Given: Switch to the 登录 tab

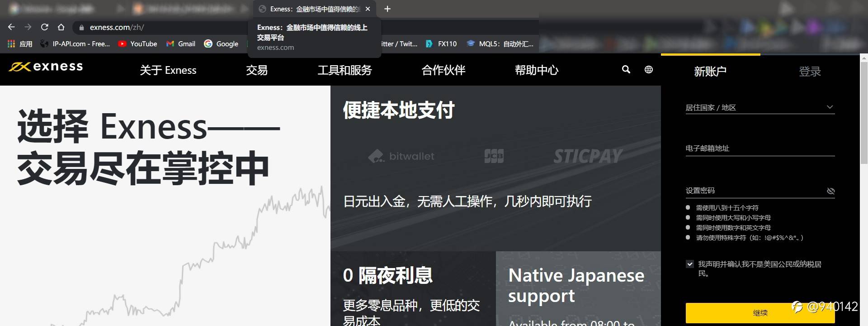Looking at the screenshot, I should [810, 71].
